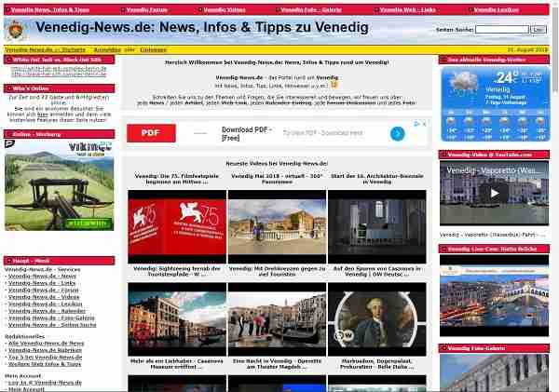Open the 75. Filmfestspiele video thumbnail

[171, 213]
